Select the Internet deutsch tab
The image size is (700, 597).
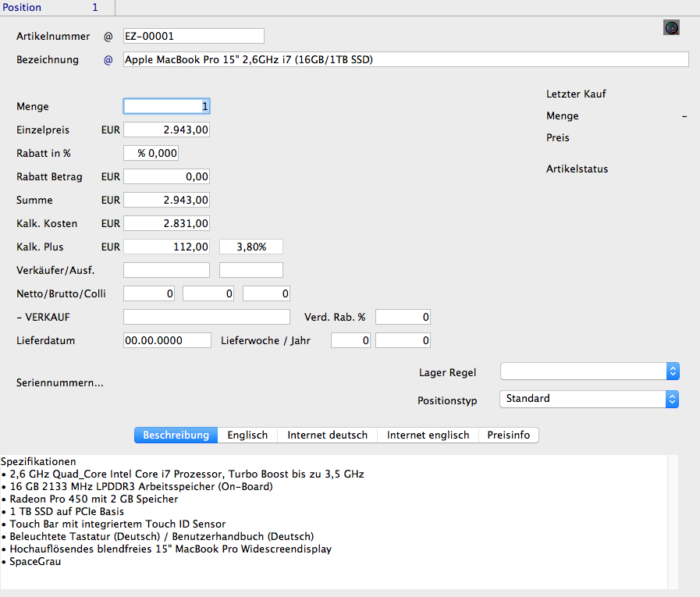pos(327,435)
